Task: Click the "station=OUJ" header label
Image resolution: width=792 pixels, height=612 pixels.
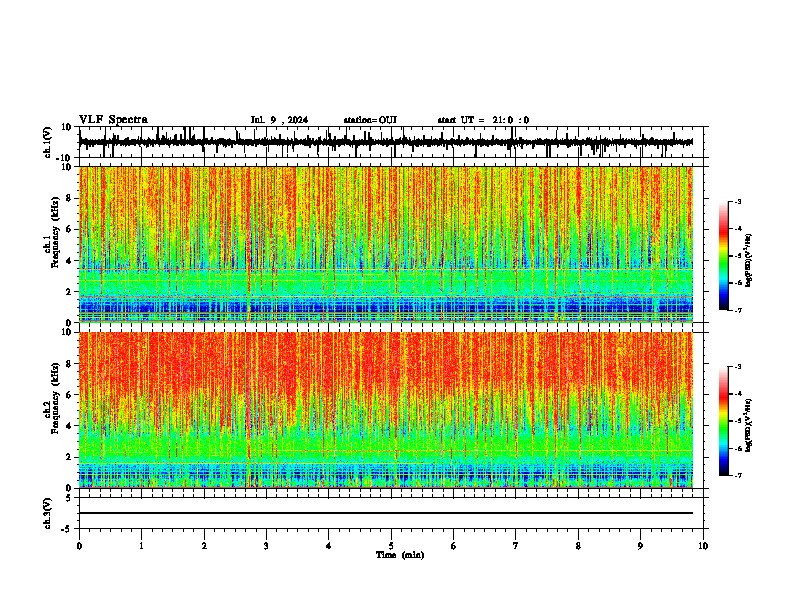Action: (370, 120)
